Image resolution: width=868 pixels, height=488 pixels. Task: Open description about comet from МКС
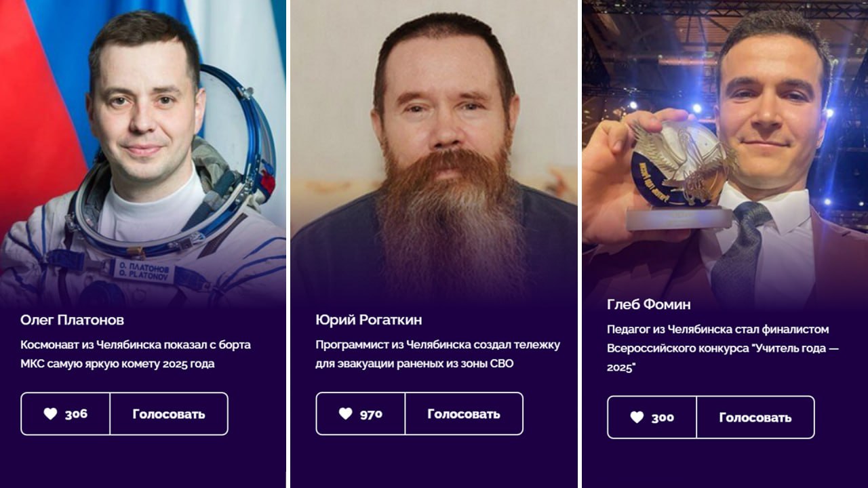point(136,354)
